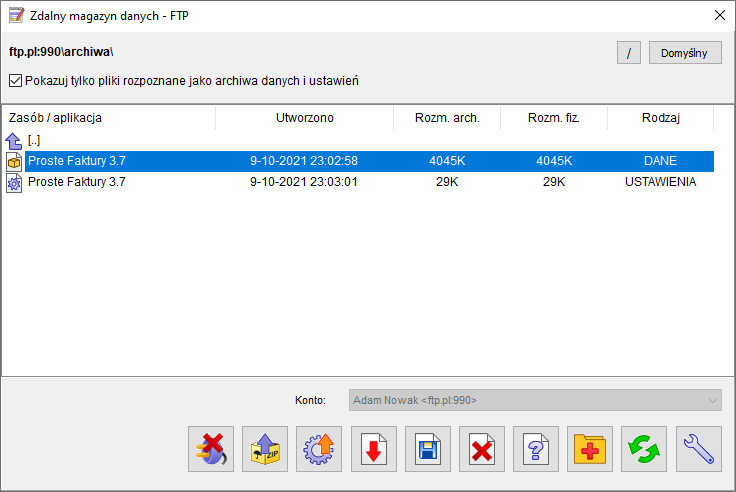
Task: Select 'Proste Faktury 3.7' in USTAWIENIA row
Action: [77, 182]
